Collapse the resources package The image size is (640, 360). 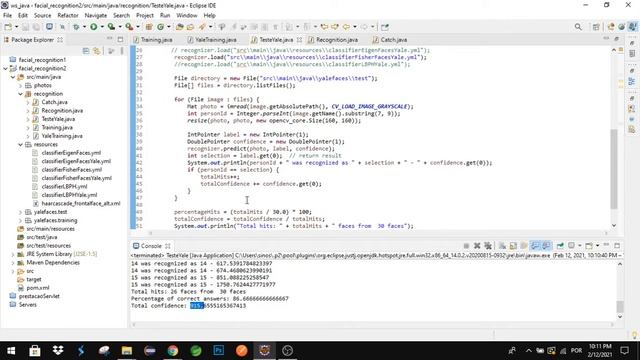tap(20, 144)
